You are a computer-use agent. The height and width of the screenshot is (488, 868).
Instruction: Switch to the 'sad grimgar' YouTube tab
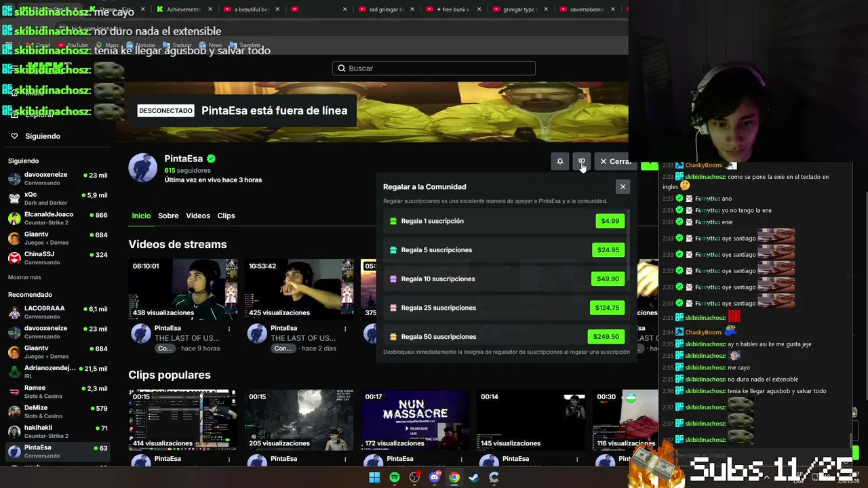point(386,9)
